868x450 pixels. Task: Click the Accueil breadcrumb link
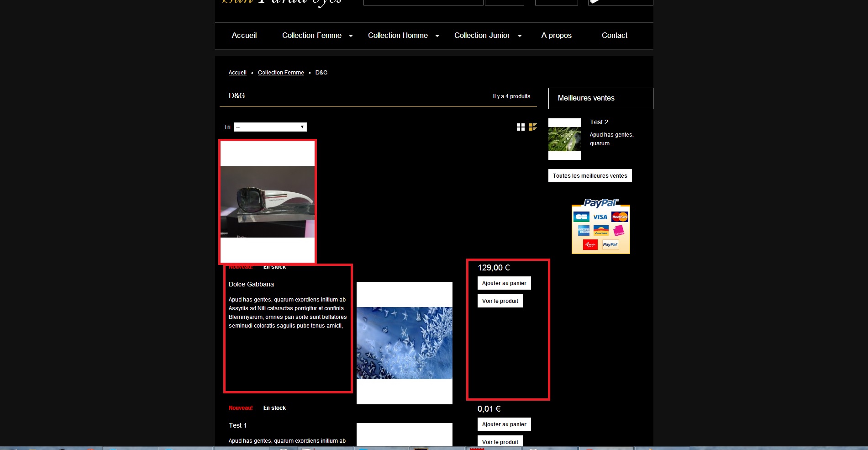coord(237,73)
